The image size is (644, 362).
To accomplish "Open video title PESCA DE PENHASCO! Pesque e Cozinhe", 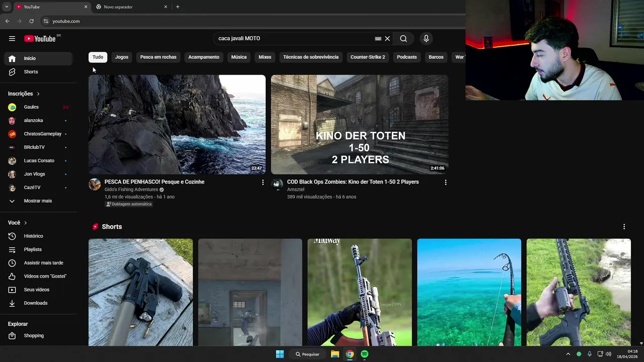I will click(154, 182).
